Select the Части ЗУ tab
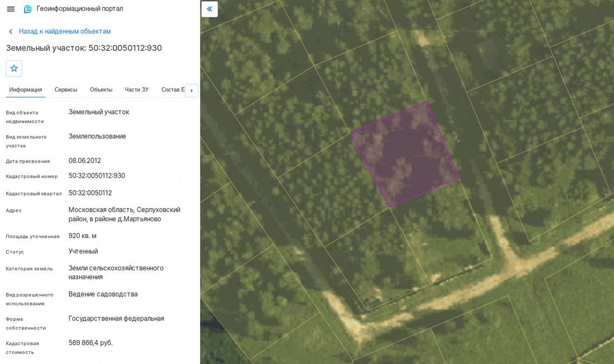The width and height of the screenshot is (614, 364). 137,89
